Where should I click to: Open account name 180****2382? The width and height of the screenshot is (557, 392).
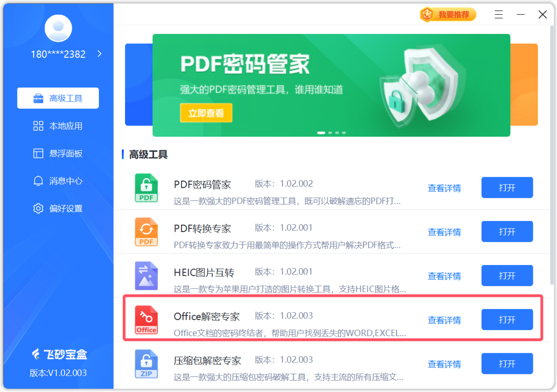[58, 54]
